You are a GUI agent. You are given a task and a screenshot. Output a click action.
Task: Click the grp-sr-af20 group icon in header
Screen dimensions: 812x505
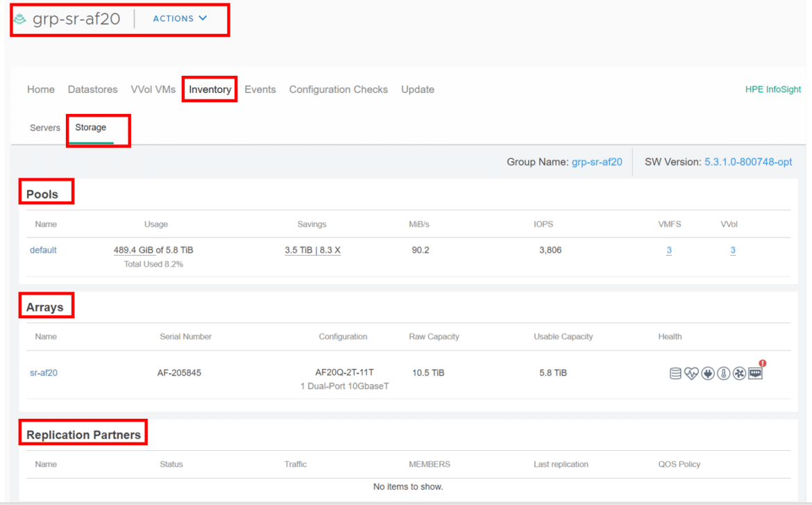click(x=19, y=19)
